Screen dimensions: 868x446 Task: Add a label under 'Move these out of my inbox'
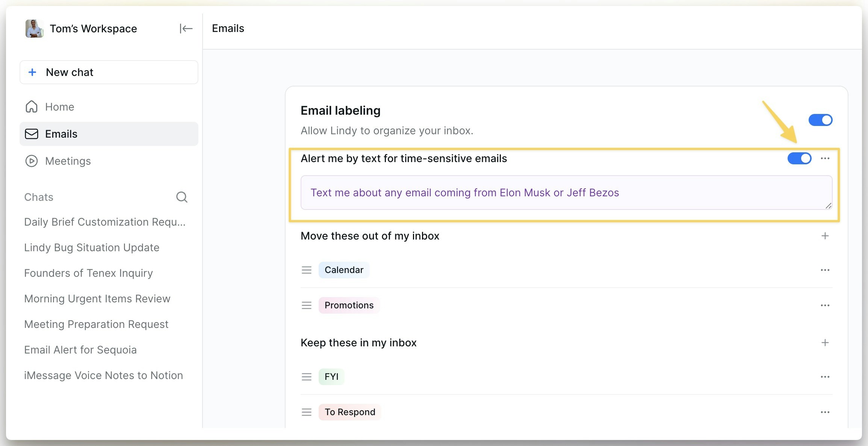[x=825, y=236]
